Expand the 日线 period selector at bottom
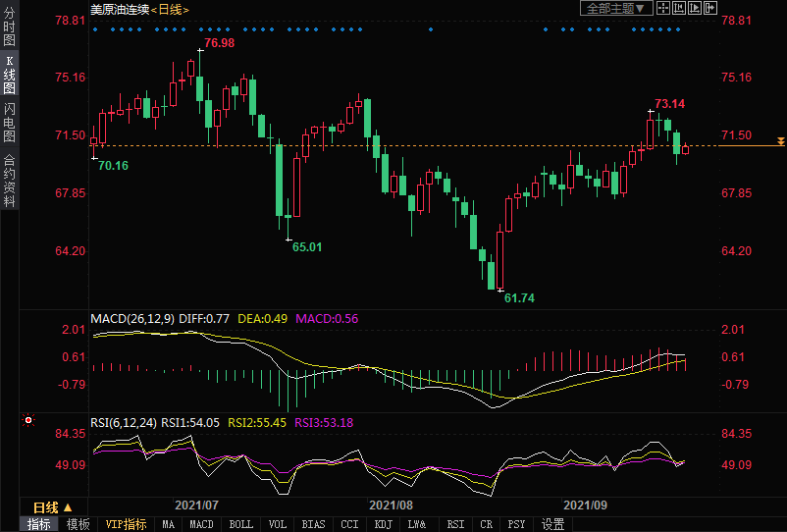The width and height of the screenshot is (787, 532). tap(52, 507)
